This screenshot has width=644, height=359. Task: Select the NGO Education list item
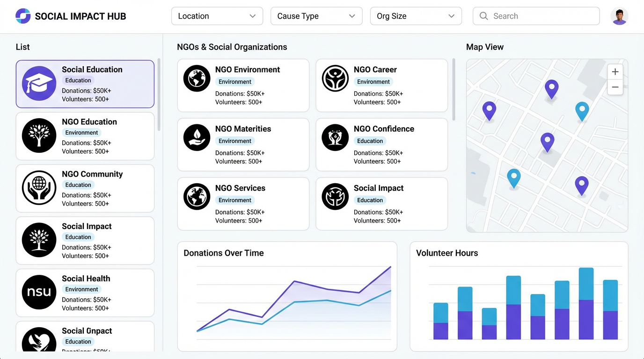coord(85,136)
